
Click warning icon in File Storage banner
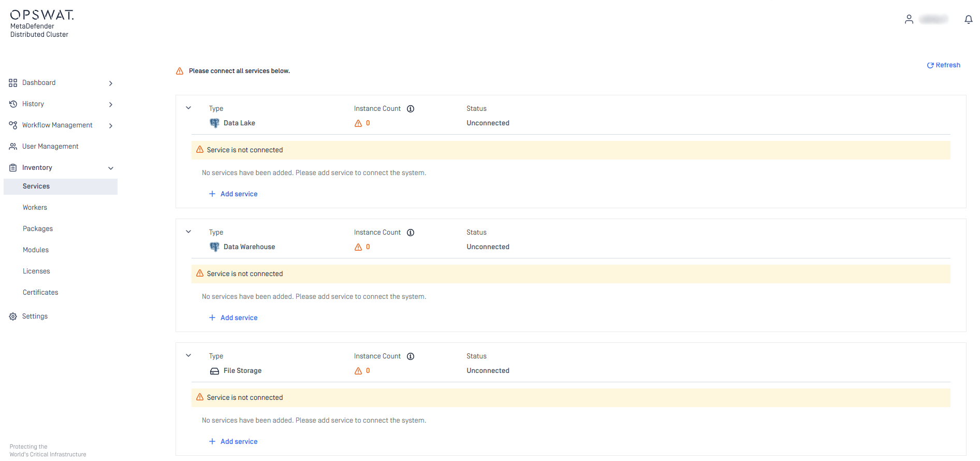tap(200, 397)
